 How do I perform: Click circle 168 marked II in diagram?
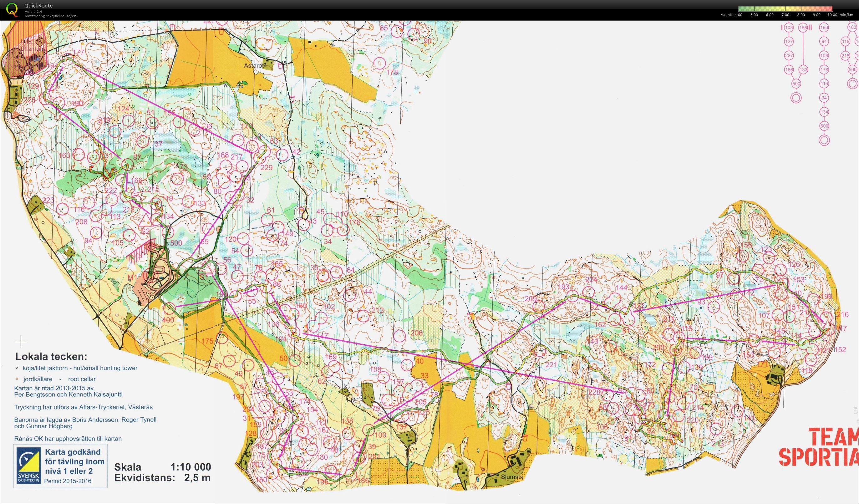click(803, 27)
